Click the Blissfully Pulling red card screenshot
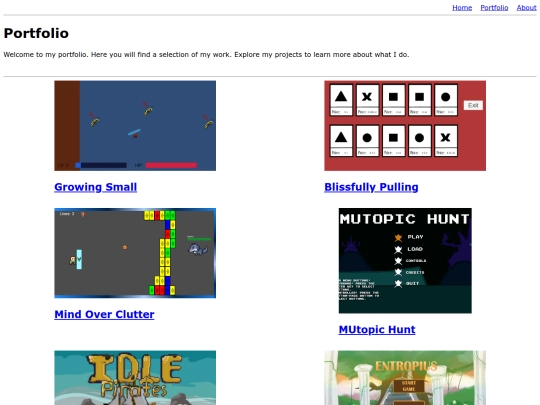The height and width of the screenshot is (405, 540). coord(405,126)
